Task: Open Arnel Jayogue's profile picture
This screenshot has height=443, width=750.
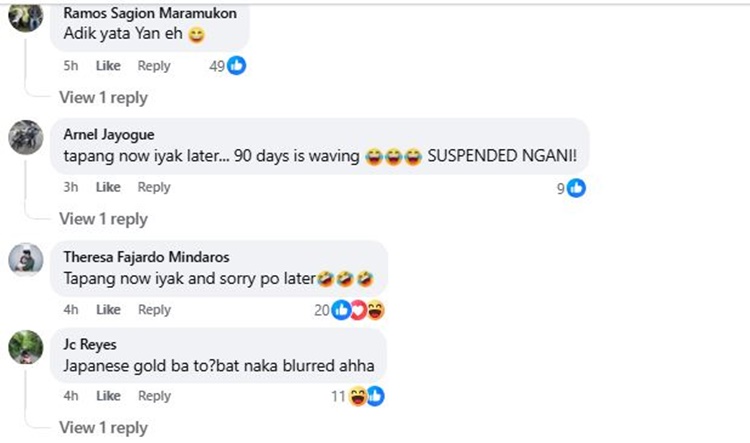Action: coord(25,137)
